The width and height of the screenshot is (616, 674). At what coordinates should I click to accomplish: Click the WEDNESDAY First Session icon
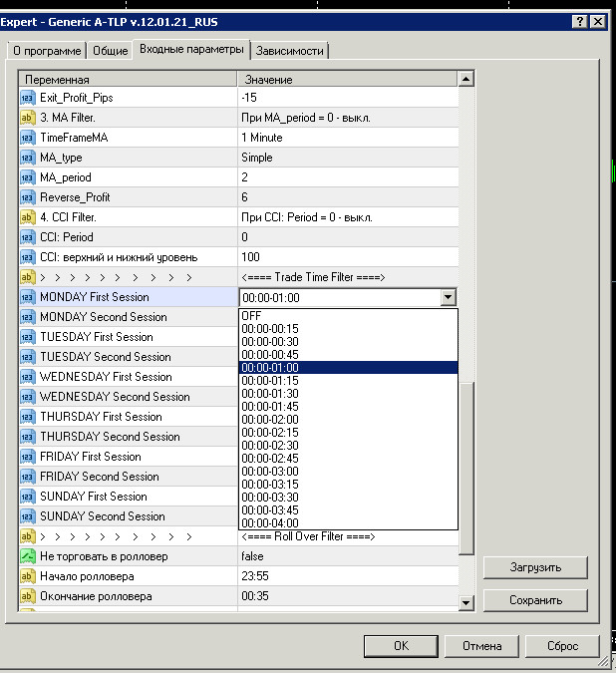coord(27,377)
